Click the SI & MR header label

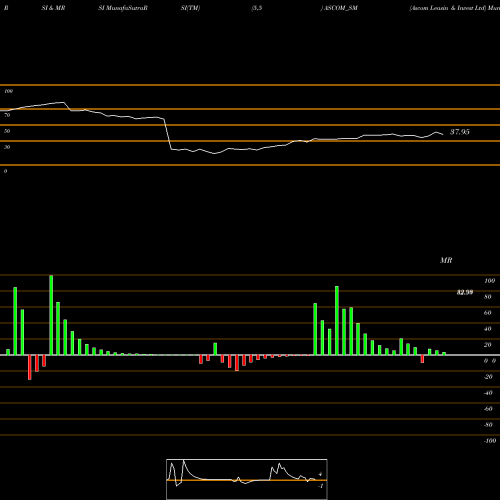(x=53, y=8)
